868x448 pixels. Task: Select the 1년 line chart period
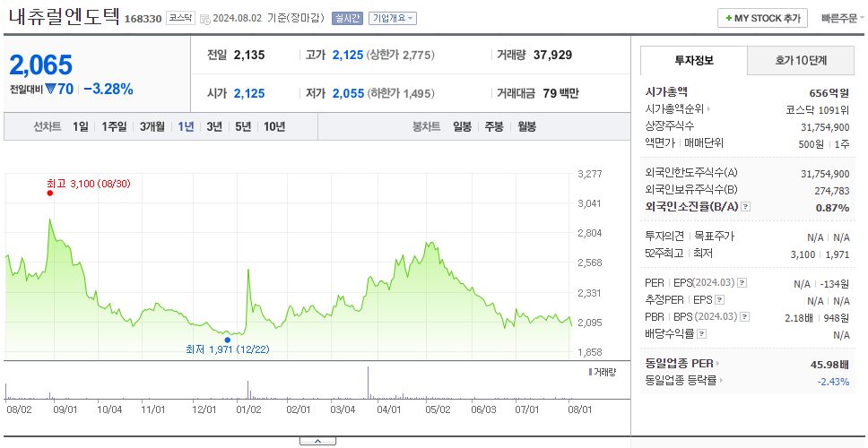[186, 126]
